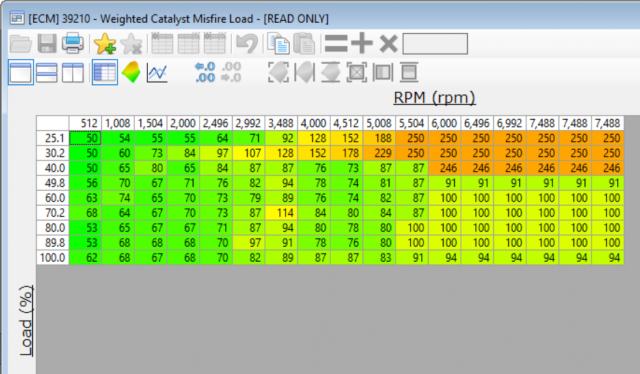Select the horizontal split layout icon
This screenshot has width=640, height=374.
point(47,73)
